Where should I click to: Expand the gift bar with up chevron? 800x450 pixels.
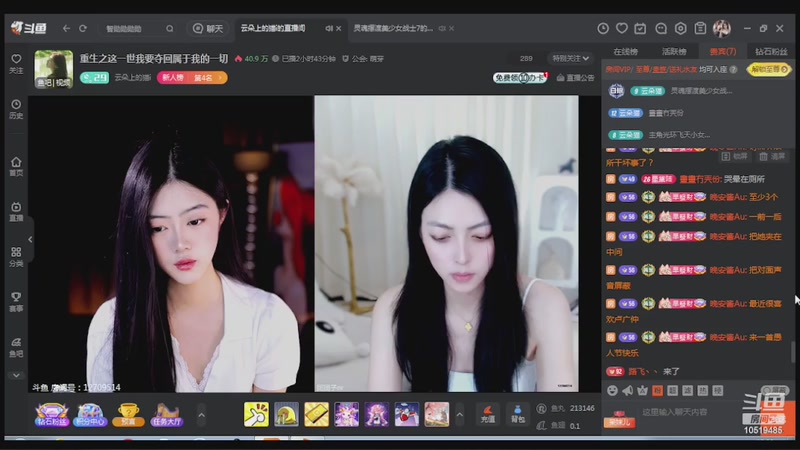pos(460,415)
